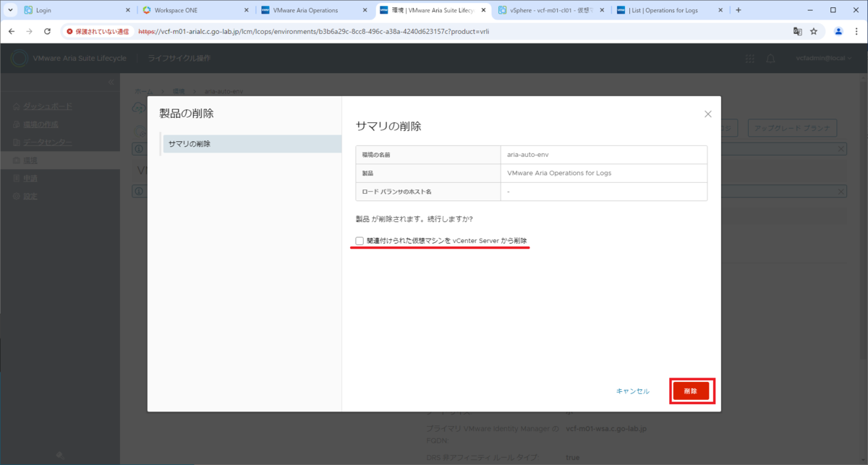The width and height of the screenshot is (868, 465).
Task: Click the ロード バランサのホスト名 label cell
Action: 428,192
